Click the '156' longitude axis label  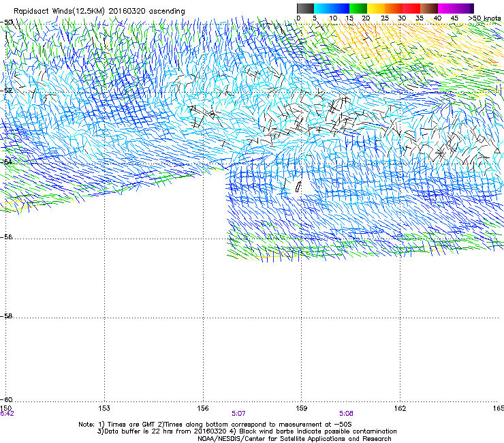(203, 408)
